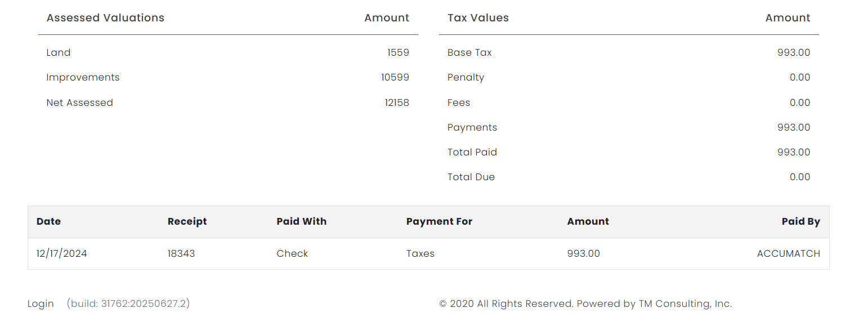Click the Assessed Valuations heading
Screen dimensions: 868x321
(105, 17)
